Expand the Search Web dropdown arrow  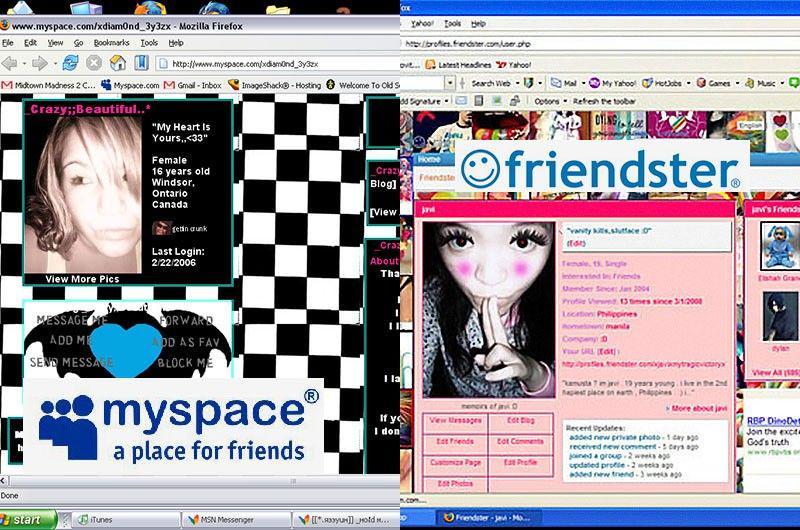pyautogui.click(x=517, y=83)
